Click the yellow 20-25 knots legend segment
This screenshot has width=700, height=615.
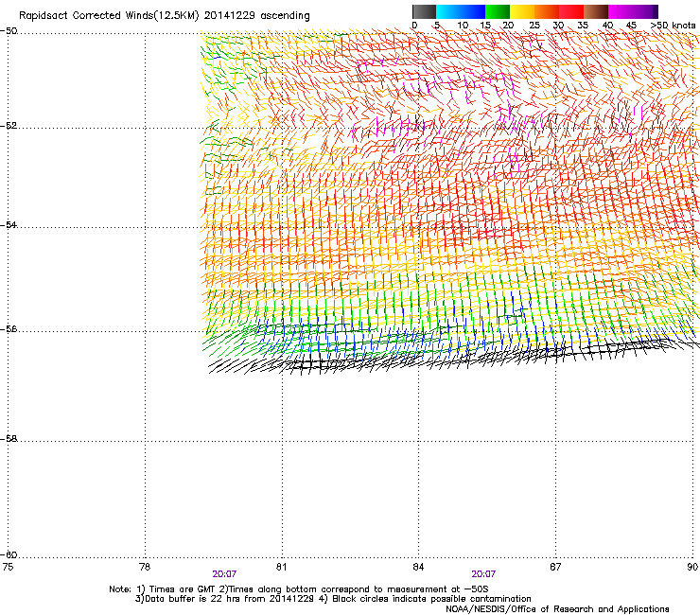pyautogui.click(x=522, y=11)
